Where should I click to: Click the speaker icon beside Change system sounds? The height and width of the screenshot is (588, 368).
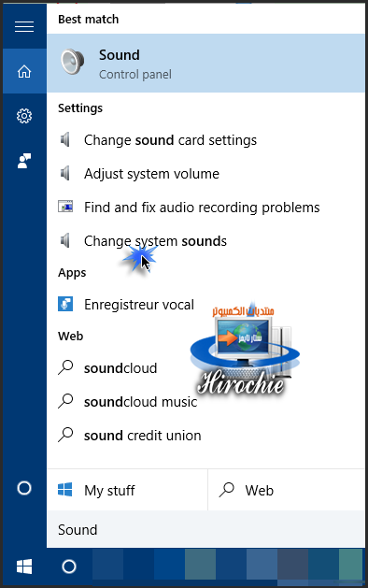pyautogui.click(x=65, y=240)
